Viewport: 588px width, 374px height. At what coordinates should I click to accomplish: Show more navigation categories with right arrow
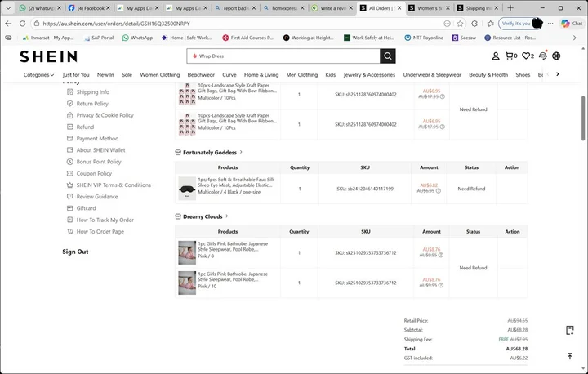click(x=558, y=74)
